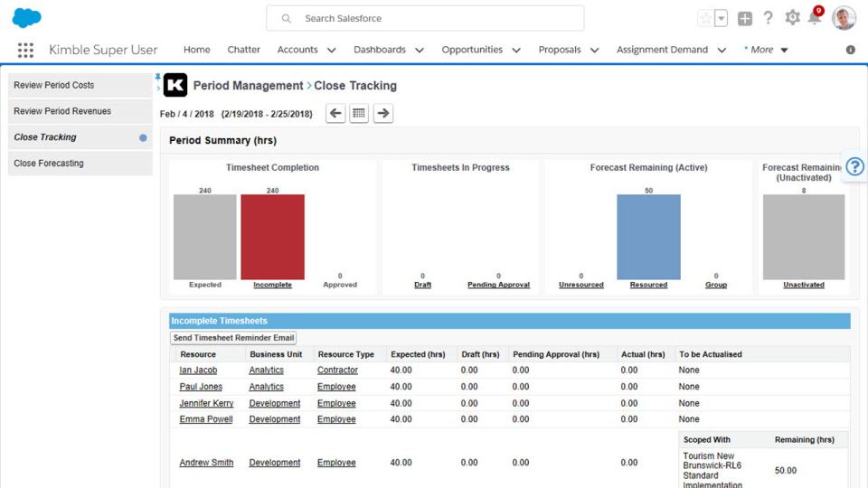Open the favorites list dropdown arrow

(721, 18)
